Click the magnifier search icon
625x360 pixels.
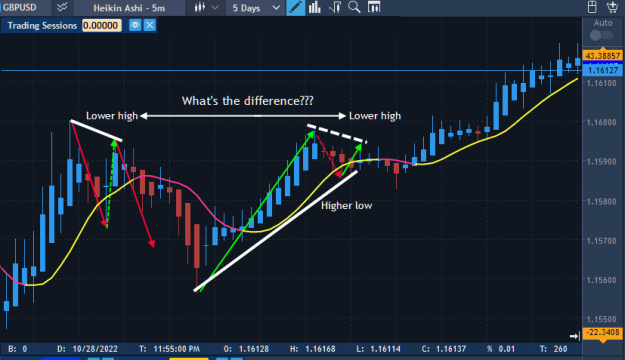click(x=354, y=7)
